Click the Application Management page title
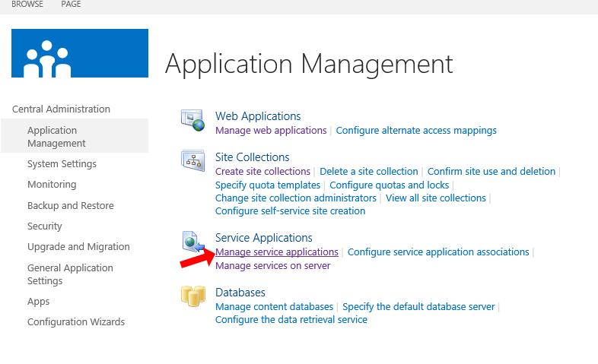 click(309, 64)
